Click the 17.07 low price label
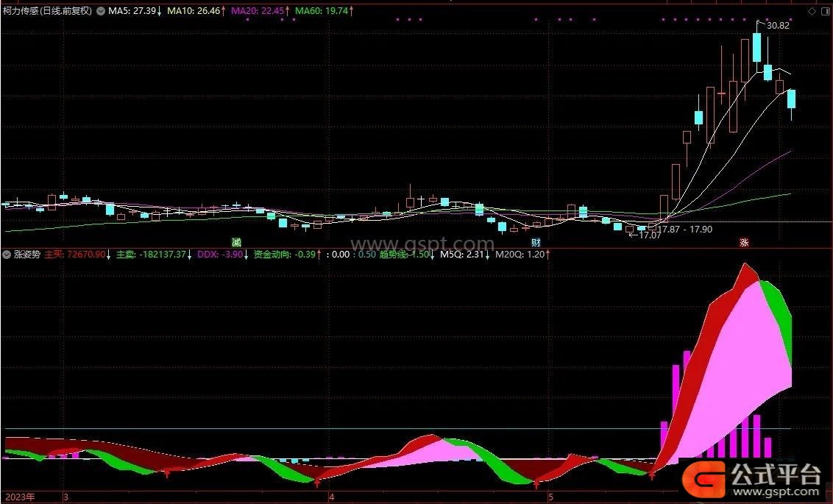 649,235
